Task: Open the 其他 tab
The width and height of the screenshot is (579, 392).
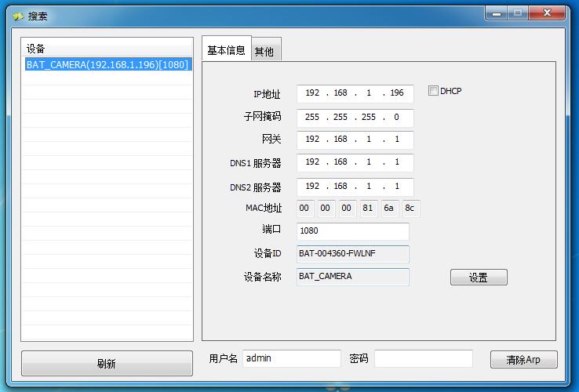Action: 266,51
